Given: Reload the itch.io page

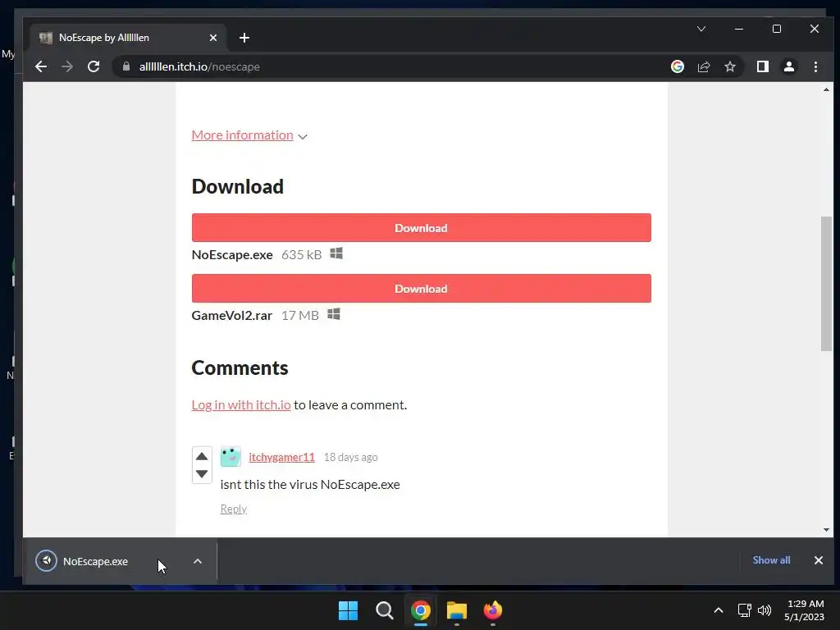Looking at the screenshot, I should coord(94,66).
